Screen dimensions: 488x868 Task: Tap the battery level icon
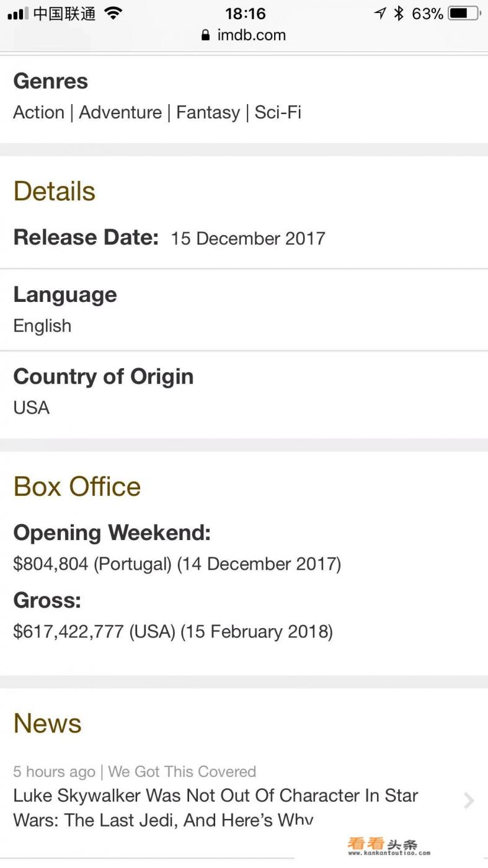pyautogui.click(x=464, y=13)
